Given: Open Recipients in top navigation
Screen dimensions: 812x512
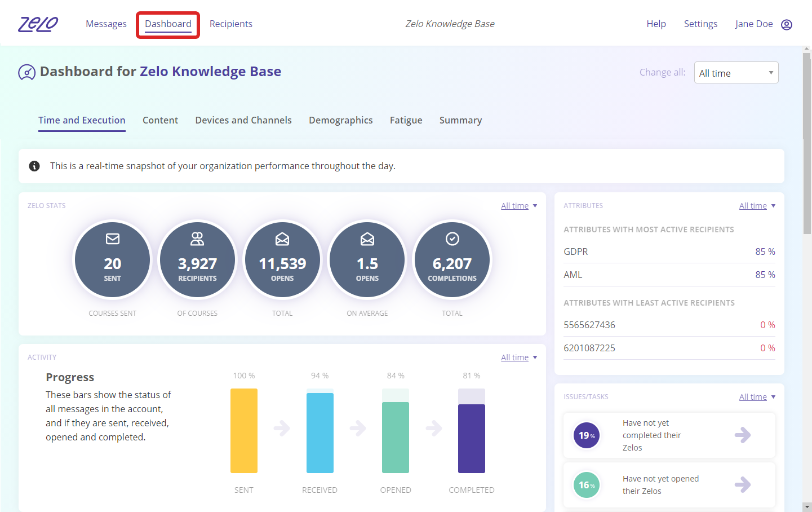Looking at the screenshot, I should tap(231, 24).
